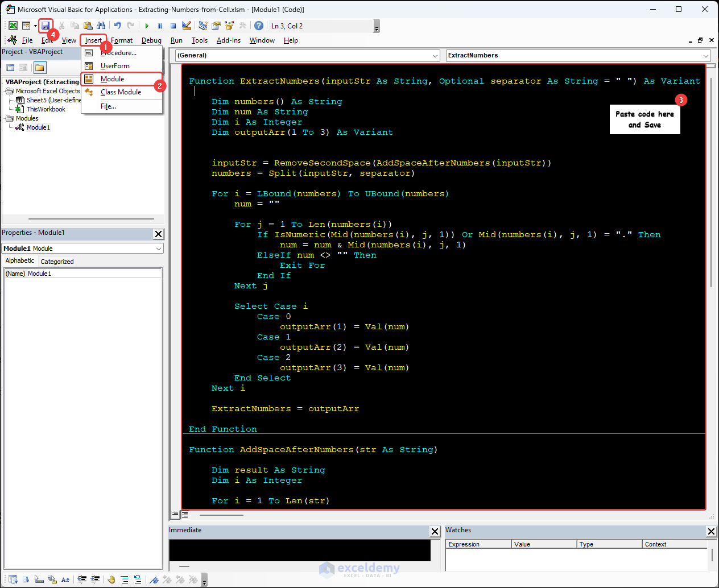Open the Module1 object dropdown in Properties

159,249
